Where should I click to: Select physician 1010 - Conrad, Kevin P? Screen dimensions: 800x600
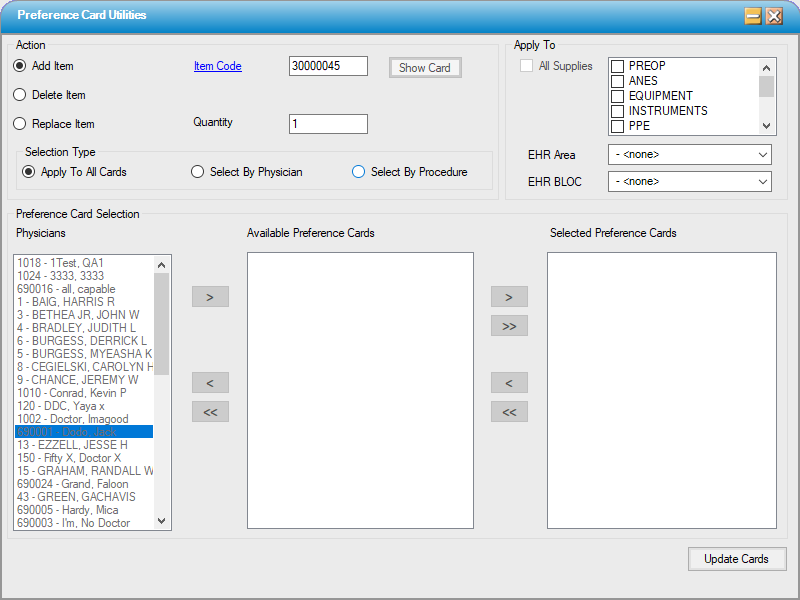pyautogui.click(x=72, y=393)
